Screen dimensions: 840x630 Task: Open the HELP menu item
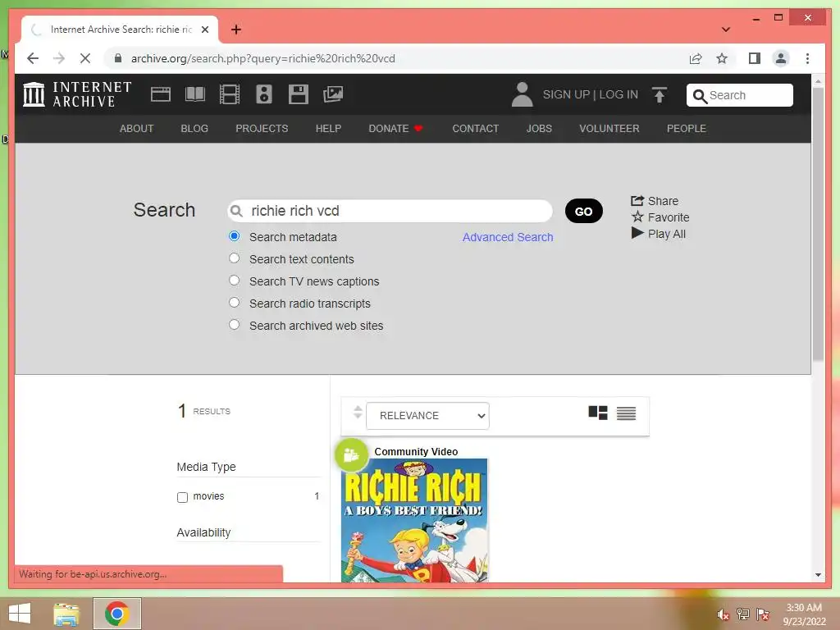tap(328, 129)
